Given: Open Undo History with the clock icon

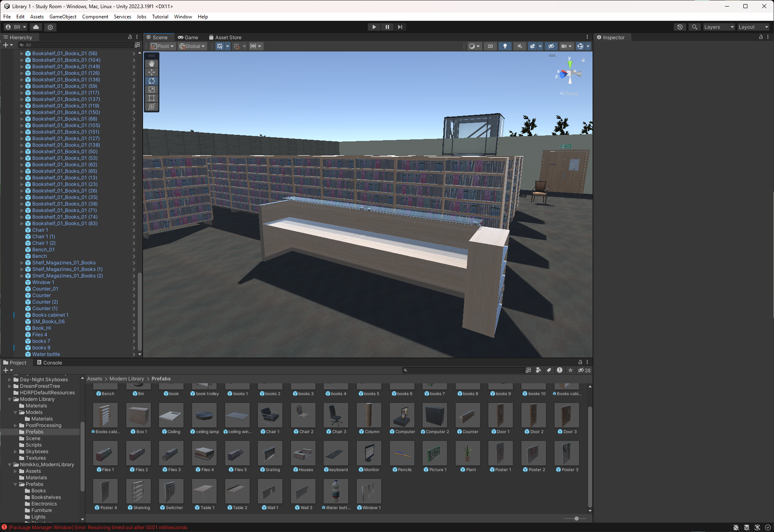Looking at the screenshot, I should tap(680, 27).
